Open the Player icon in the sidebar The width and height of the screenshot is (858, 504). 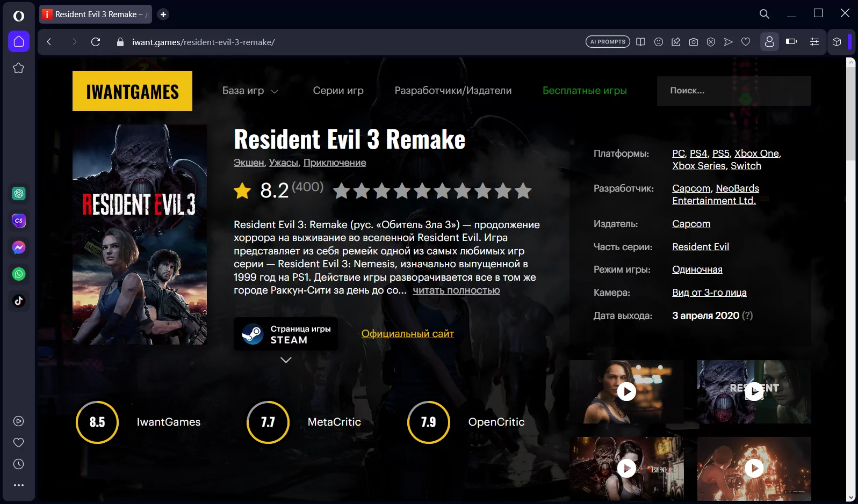(19, 421)
